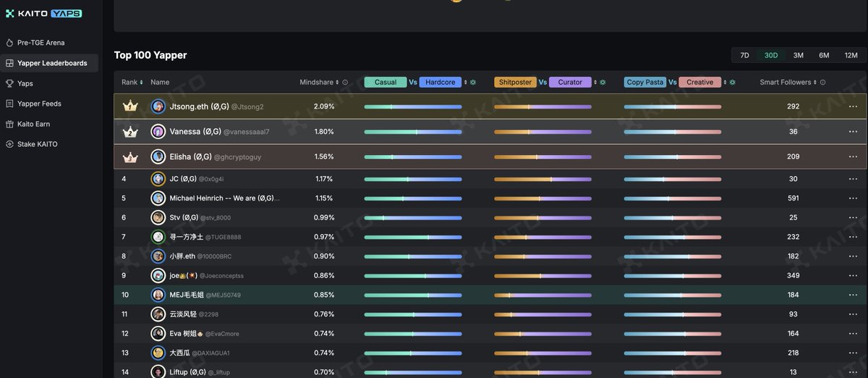
Task: Click rank number 10 cell
Action: [x=125, y=295]
